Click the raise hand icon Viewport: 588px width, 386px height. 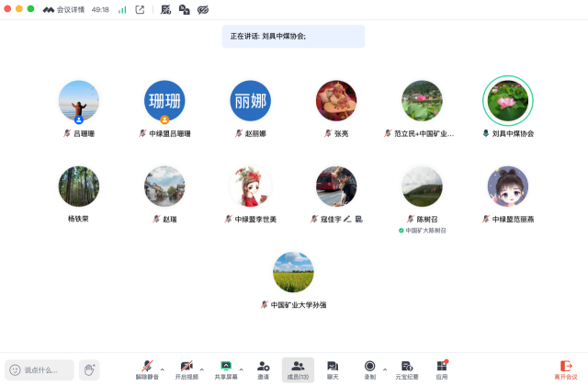coord(89,369)
